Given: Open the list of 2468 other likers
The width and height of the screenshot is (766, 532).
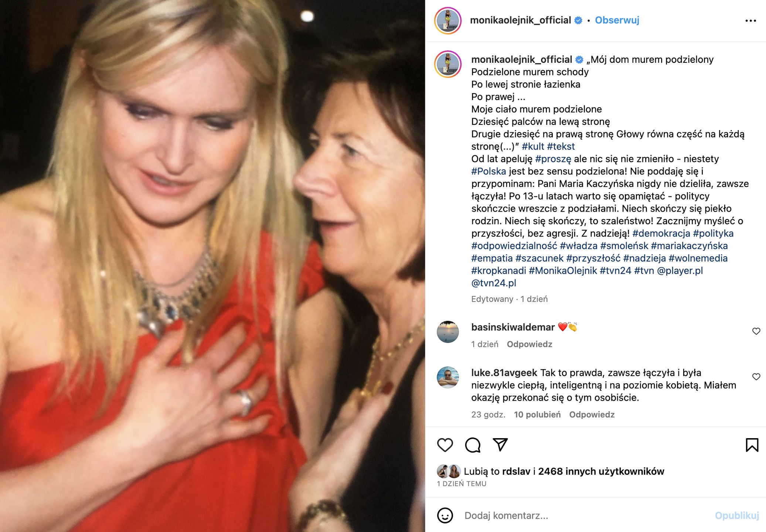Looking at the screenshot, I should pos(601,471).
